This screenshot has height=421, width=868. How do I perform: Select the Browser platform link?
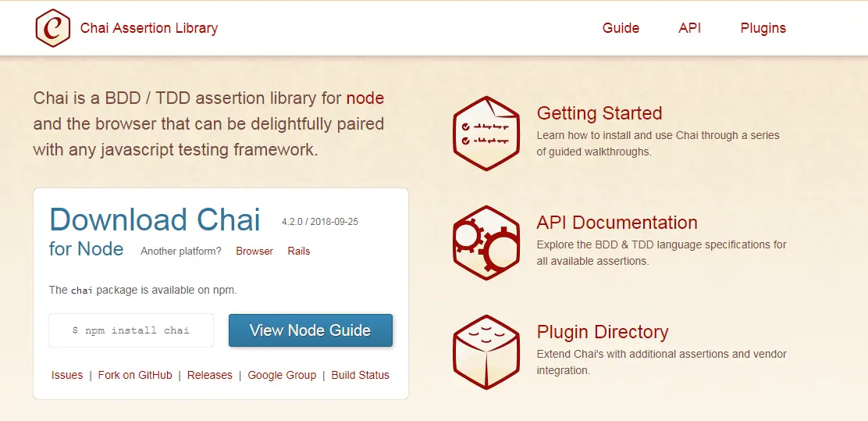click(x=254, y=251)
